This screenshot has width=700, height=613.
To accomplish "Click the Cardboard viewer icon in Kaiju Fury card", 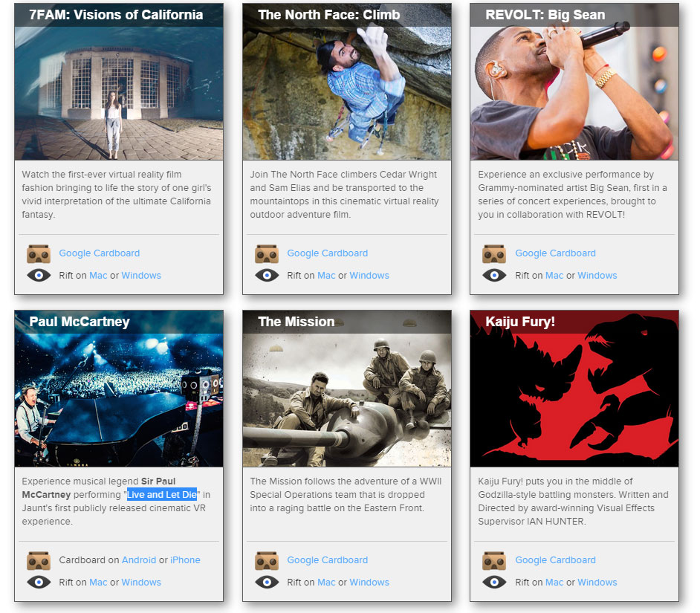I will [493, 560].
